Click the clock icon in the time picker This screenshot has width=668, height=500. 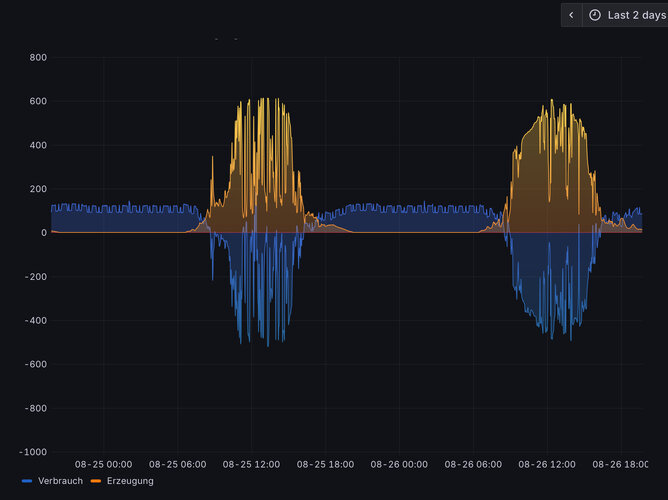pyautogui.click(x=596, y=15)
